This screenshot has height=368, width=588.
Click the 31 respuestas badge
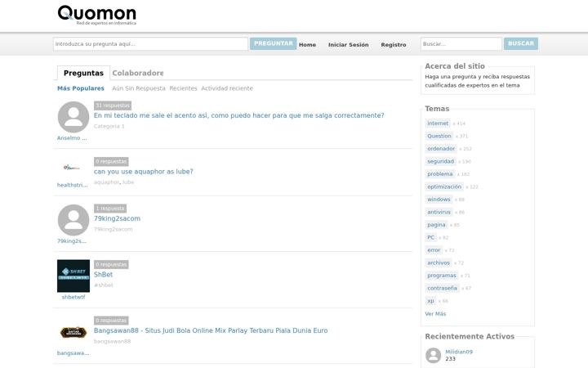[x=113, y=105]
